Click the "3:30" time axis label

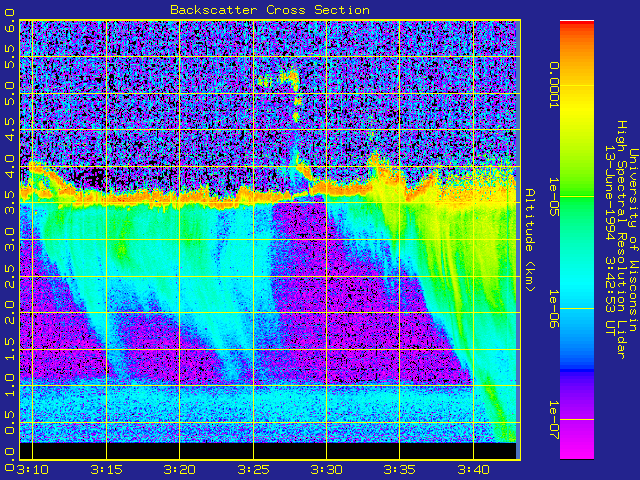point(327,470)
